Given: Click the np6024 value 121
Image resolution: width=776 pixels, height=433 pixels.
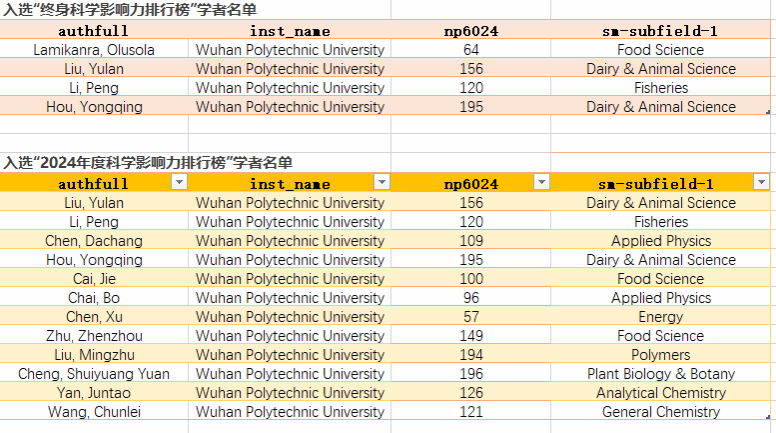Looking at the screenshot, I should (471, 412).
